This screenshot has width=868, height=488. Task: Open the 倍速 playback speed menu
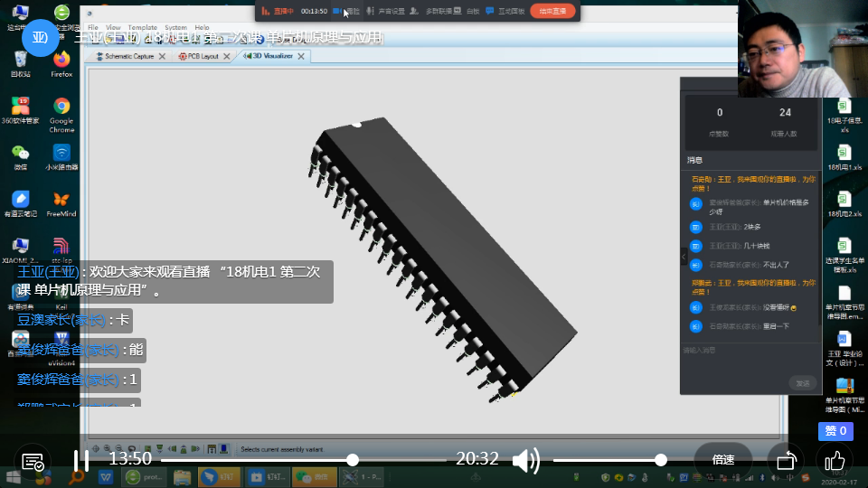pyautogui.click(x=723, y=460)
